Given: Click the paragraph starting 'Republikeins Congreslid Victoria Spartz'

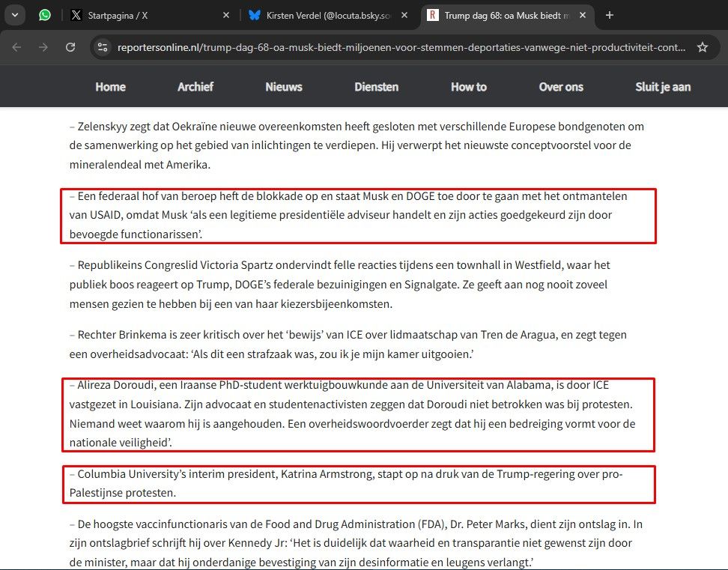Looking at the screenshot, I should [340, 284].
